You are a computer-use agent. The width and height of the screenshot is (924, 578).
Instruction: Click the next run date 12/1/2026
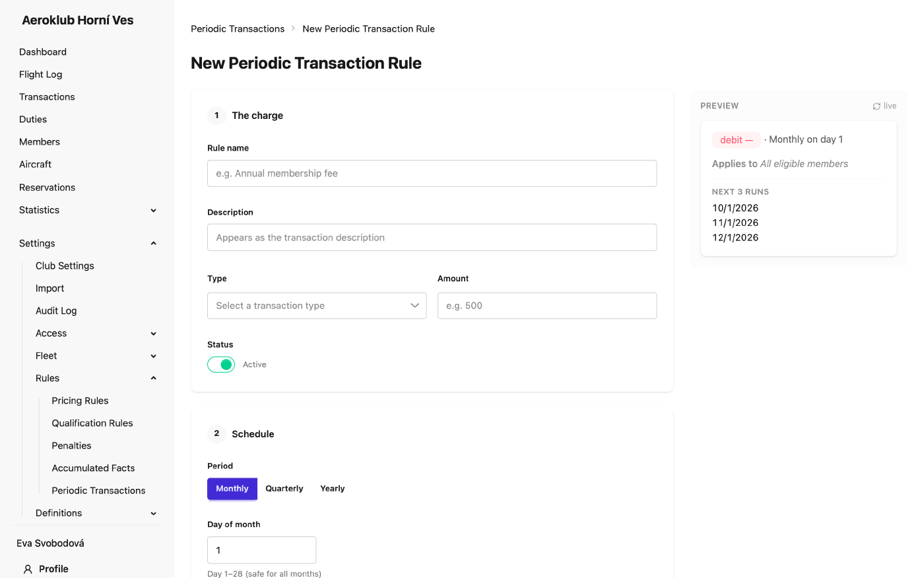pos(735,238)
